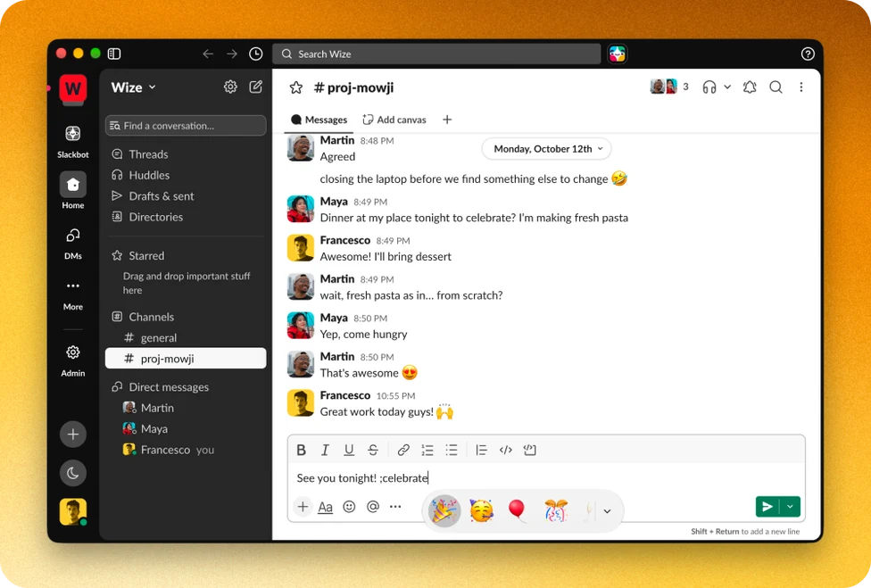Open the colorful app icon beside search

point(618,54)
